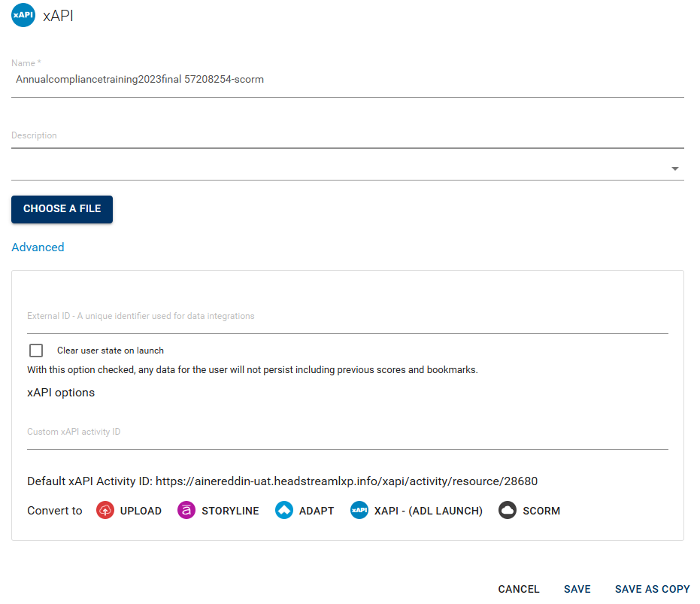This screenshot has width=700, height=604.
Task: Click the xAPI logo beside the page title
Action: click(22, 14)
